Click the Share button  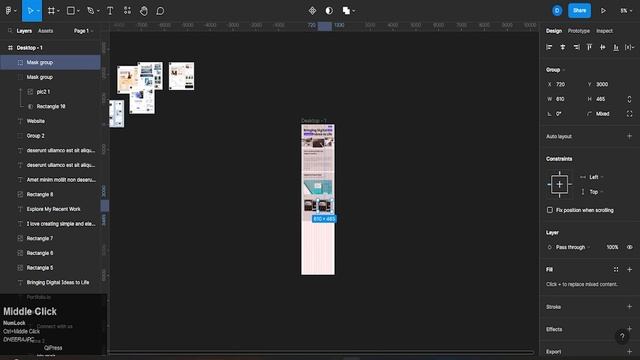coord(579,11)
